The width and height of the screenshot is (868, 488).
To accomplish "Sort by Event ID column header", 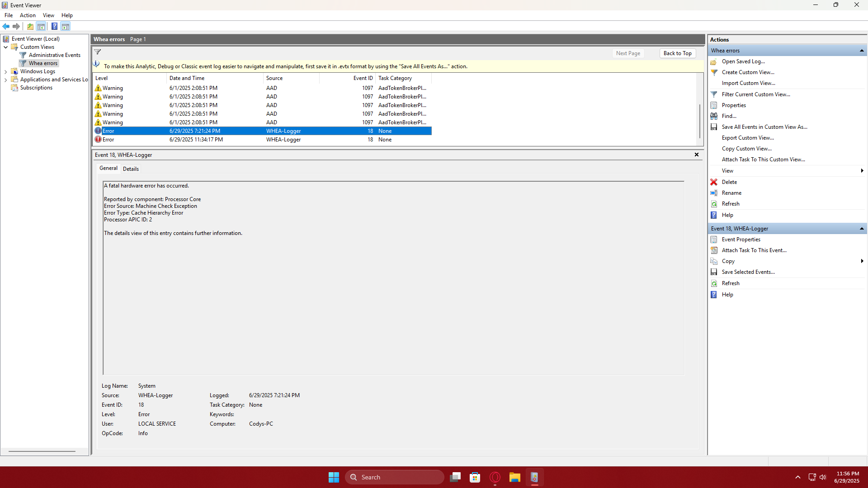I will click(x=347, y=78).
